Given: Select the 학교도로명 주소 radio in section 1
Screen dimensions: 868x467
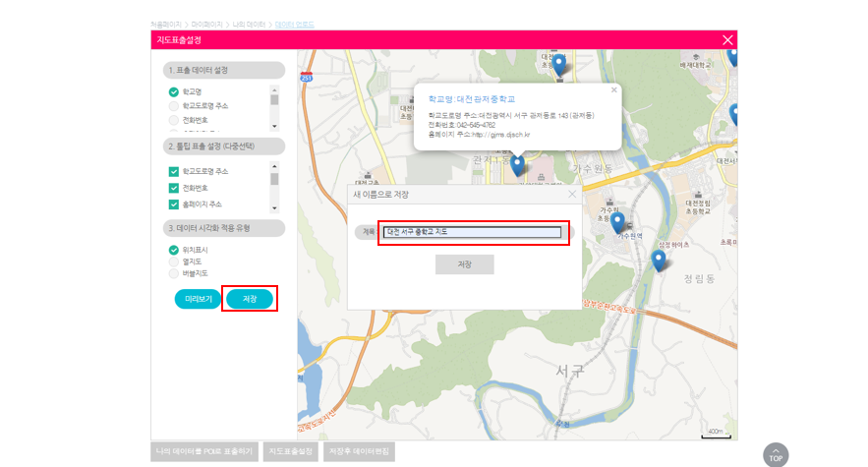Looking at the screenshot, I should [x=174, y=106].
